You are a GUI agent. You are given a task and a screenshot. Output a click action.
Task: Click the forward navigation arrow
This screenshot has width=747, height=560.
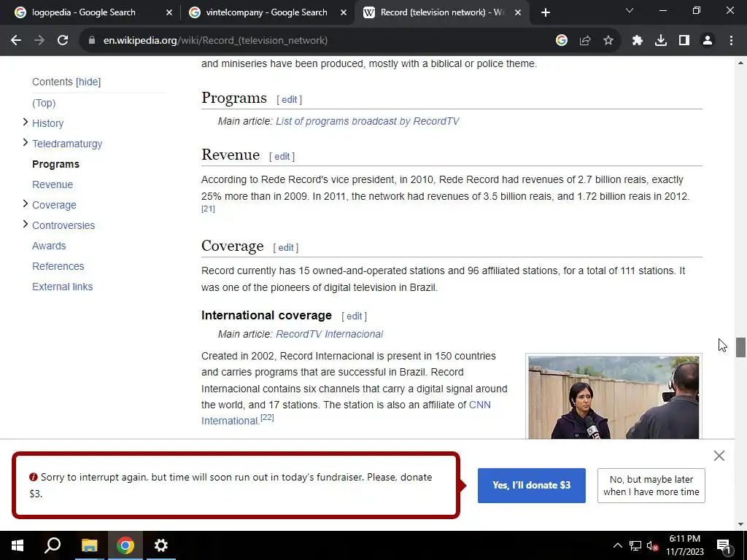click(39, 41)
